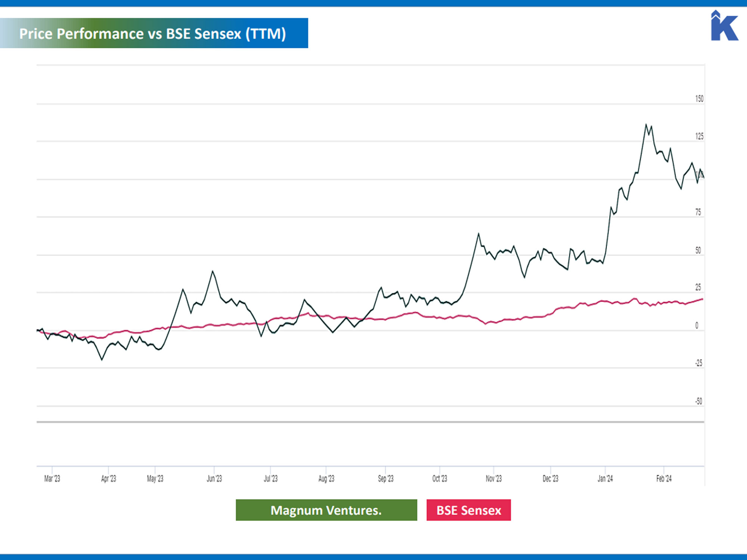Click the Price Performance vs BSE Sensex title

click(x=153, y=34)
